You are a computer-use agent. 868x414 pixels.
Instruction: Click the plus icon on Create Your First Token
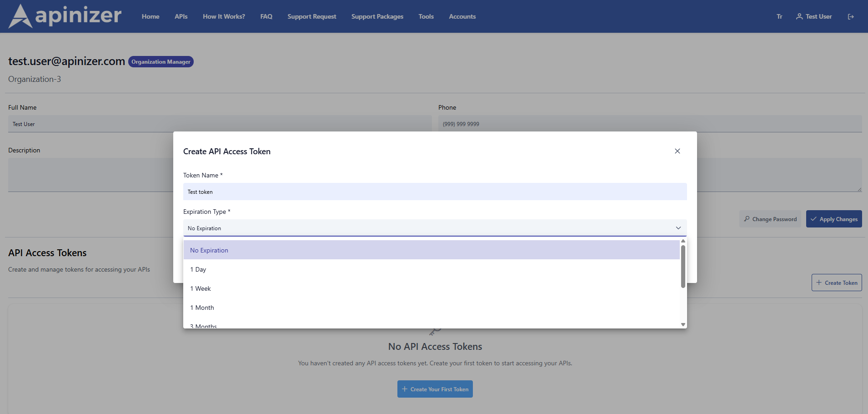pyautogui.click(x=405, y=389)
